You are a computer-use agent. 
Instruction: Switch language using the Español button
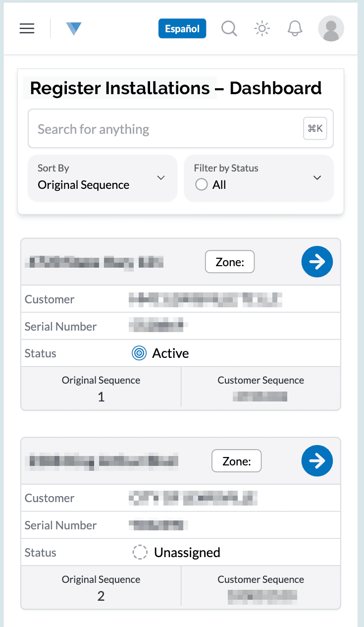tap(182, 28)
